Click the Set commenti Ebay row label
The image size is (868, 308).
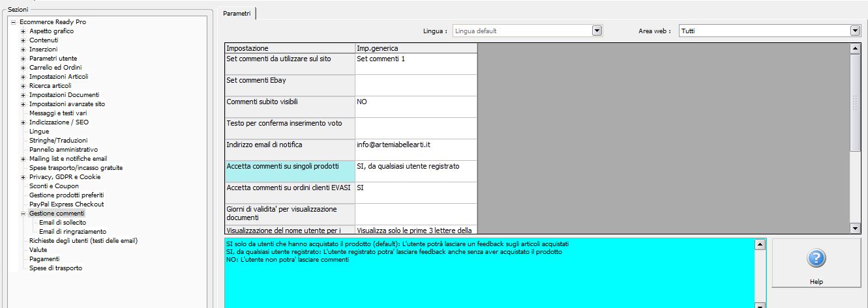290,85
